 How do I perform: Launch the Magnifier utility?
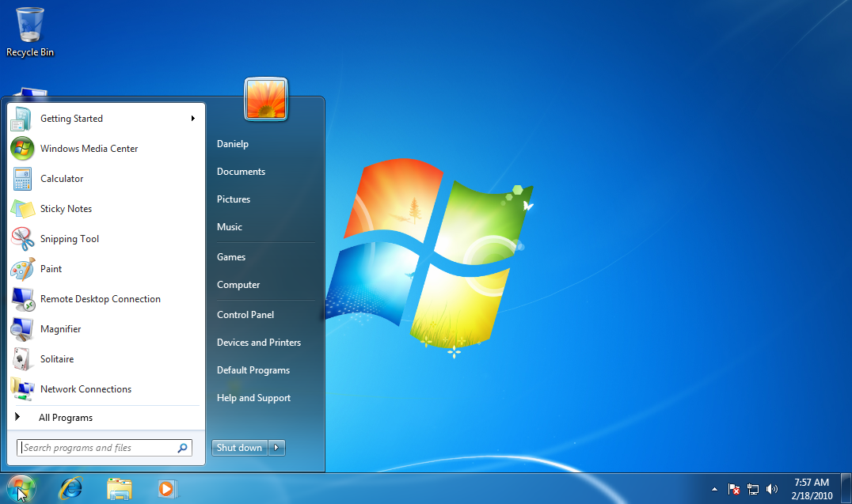tap(62, 328)
